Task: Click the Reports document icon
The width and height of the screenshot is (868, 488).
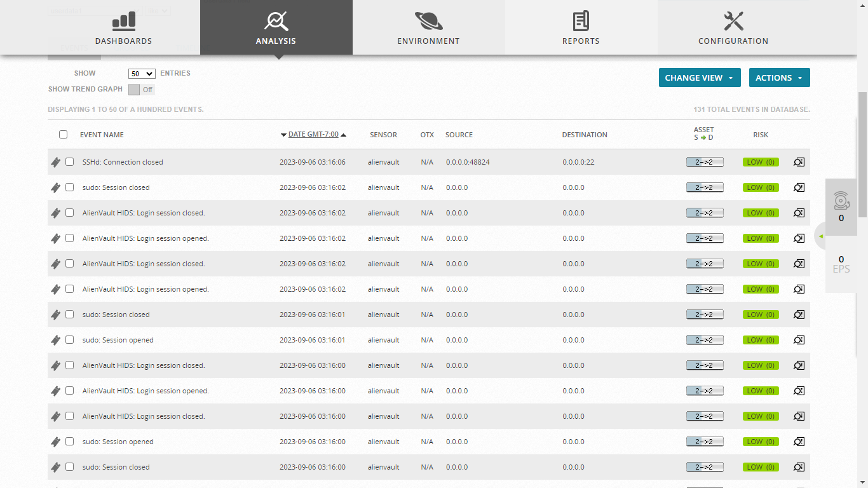Action: point(581,21)
